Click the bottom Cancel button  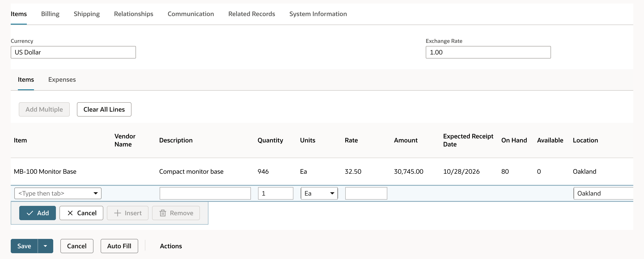pos(77,246)
